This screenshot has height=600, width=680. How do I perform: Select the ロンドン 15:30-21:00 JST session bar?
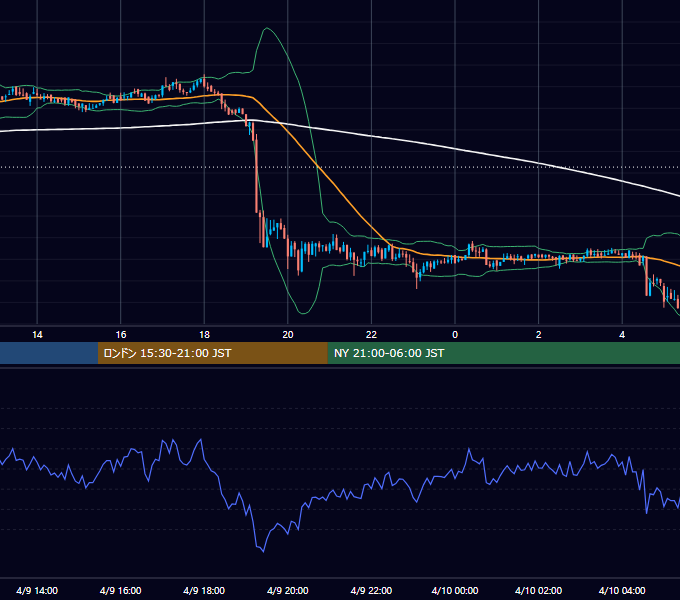click(212, 353)
